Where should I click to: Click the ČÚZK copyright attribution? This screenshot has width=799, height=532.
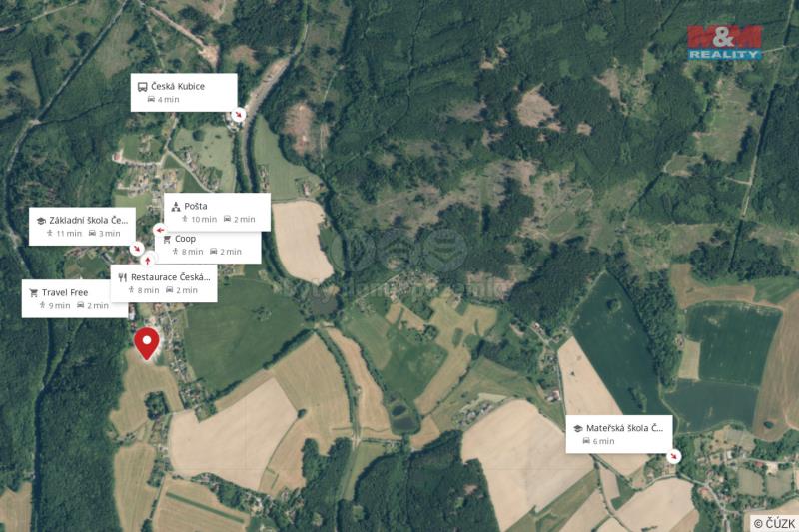point(775,523)
